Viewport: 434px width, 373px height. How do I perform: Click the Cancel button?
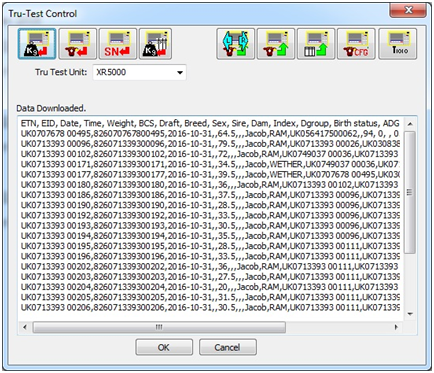(x=228, y=347)
